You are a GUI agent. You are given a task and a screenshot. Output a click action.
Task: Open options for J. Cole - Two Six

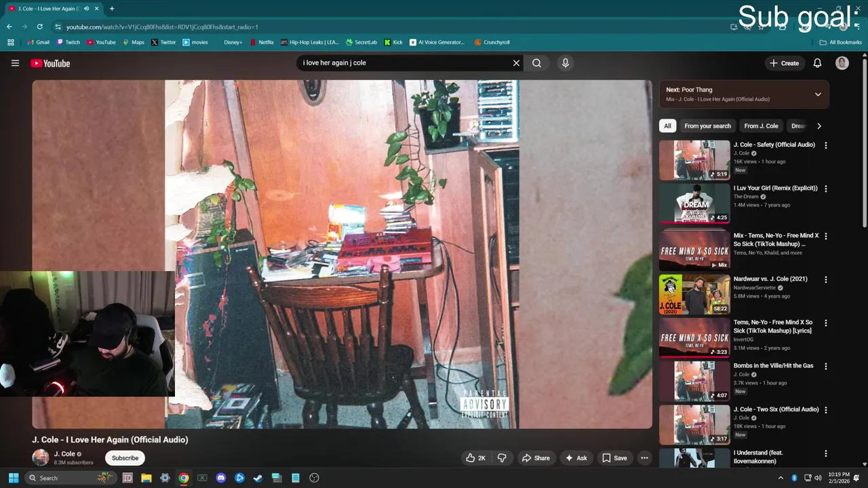click(x=825, y=409)
